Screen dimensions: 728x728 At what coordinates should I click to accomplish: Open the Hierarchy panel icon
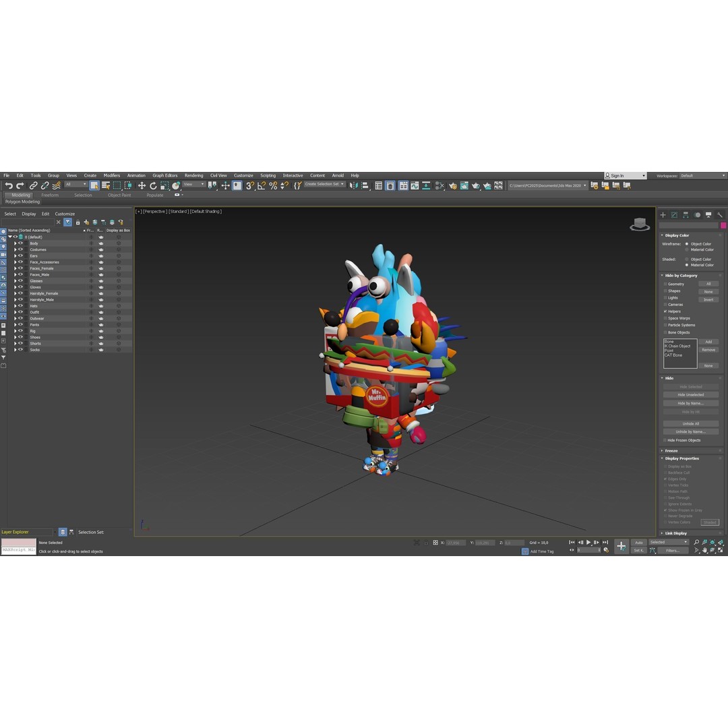click(686, 215)
